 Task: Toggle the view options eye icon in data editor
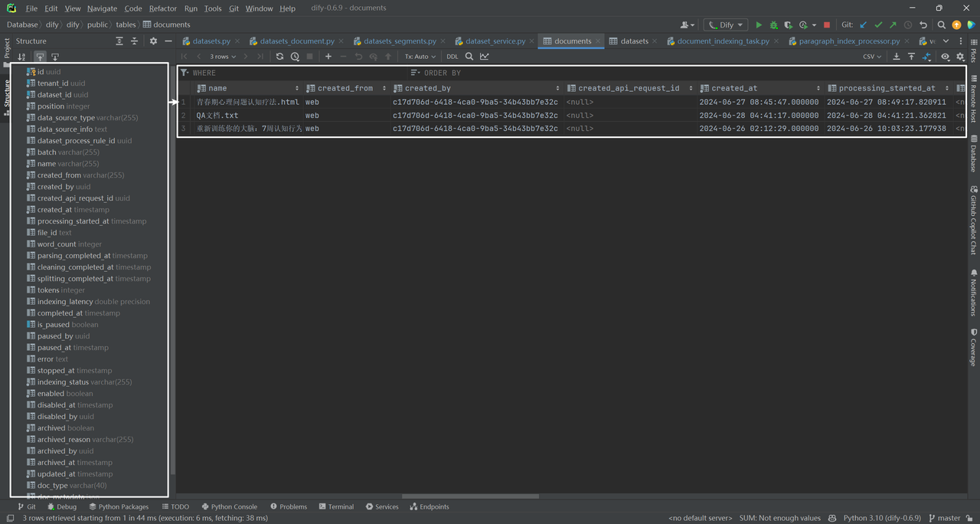(x=946, y=57)
